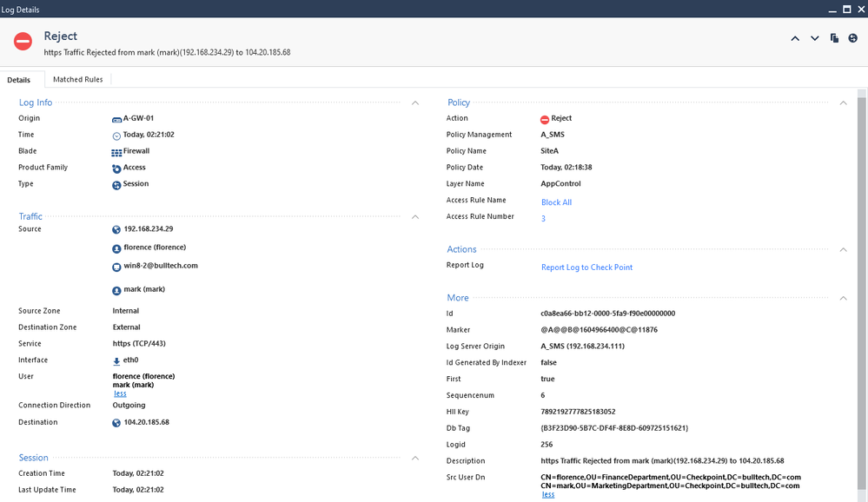Image resolution: width=868 pixels, height=502 pixels.
Task: Click the A-GW-01 gateway icon
Action: tap(116, 119)
